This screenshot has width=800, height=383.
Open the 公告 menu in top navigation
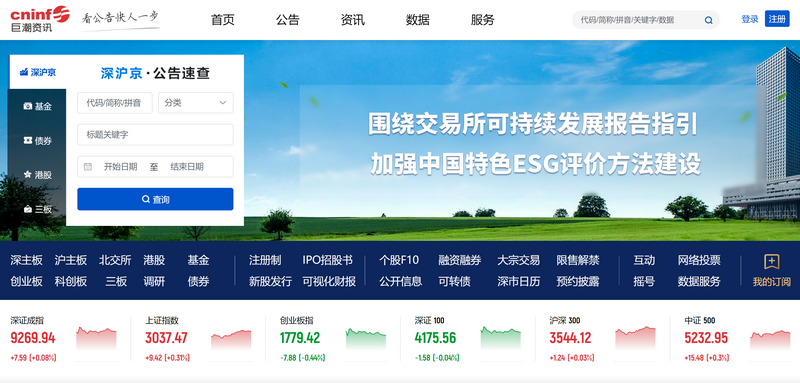coord(288,20)
